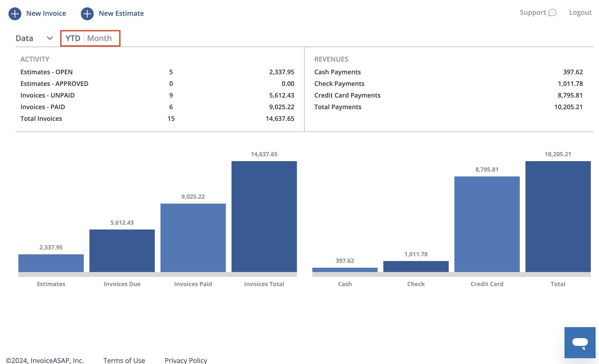Screen dimensions: 599x364
Task: Expand the Data dropdown chevron
Action: coord(50,38)
